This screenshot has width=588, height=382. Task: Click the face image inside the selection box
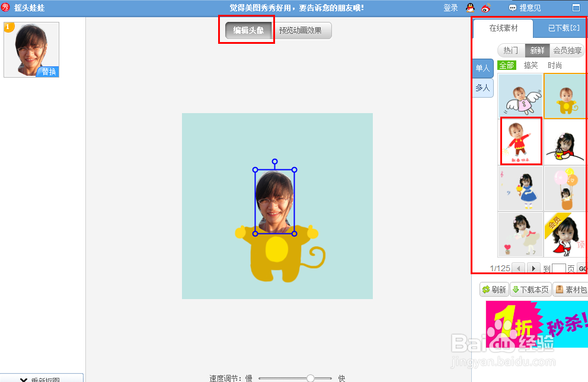point(275,202)
